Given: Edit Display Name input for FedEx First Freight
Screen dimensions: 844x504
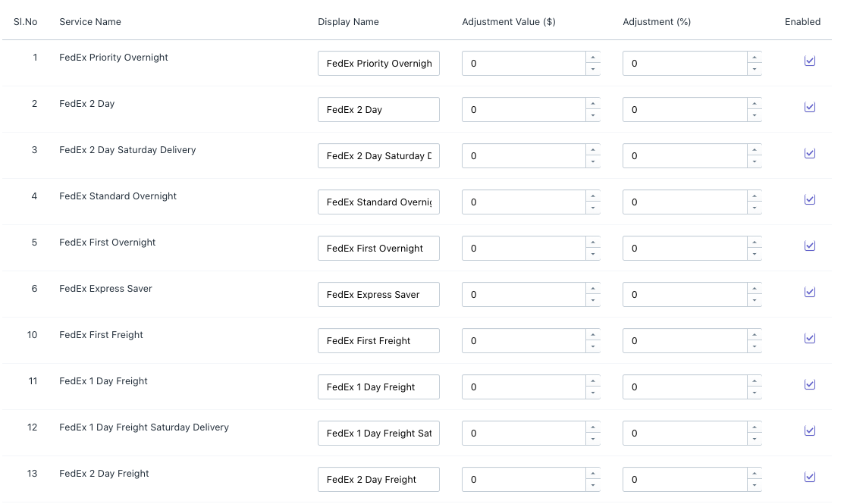Looking at the screenshot, I should (x=378, y=341).
